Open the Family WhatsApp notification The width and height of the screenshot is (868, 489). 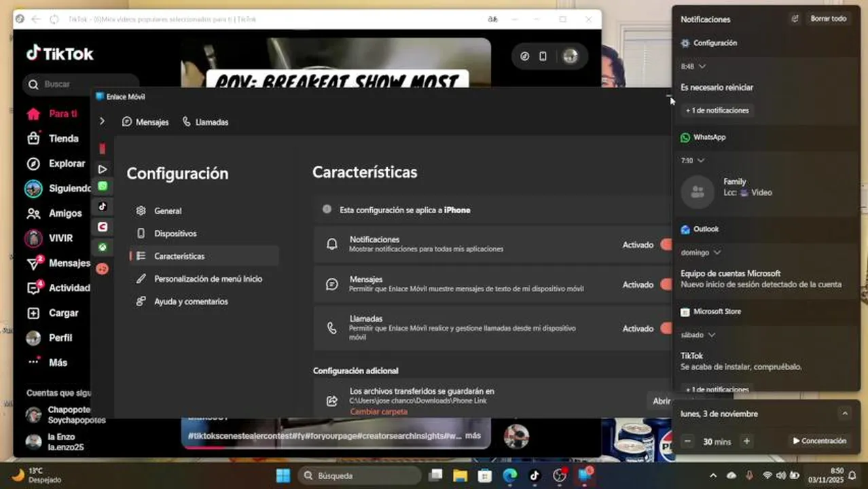[x=766, y=191]
